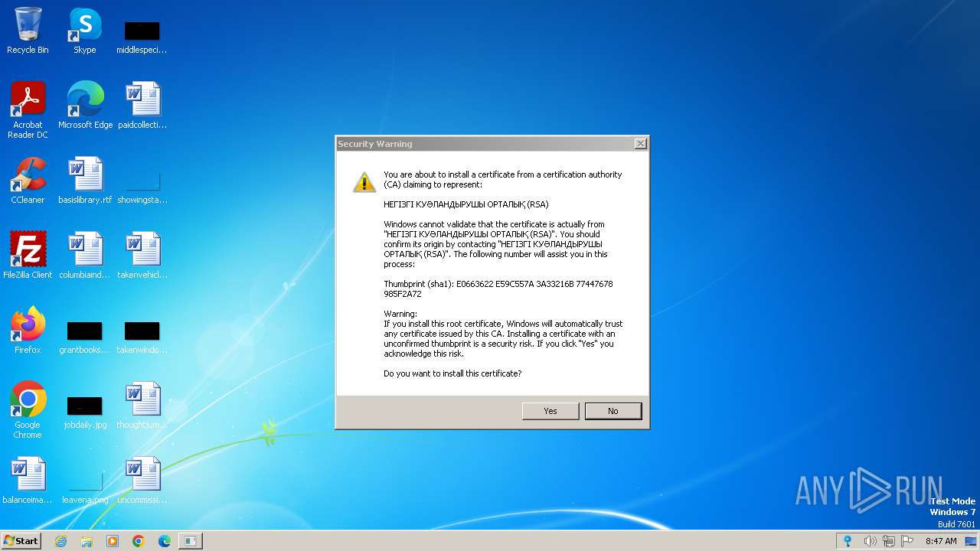Select the takenwindo... desktop file

[142, 337]
